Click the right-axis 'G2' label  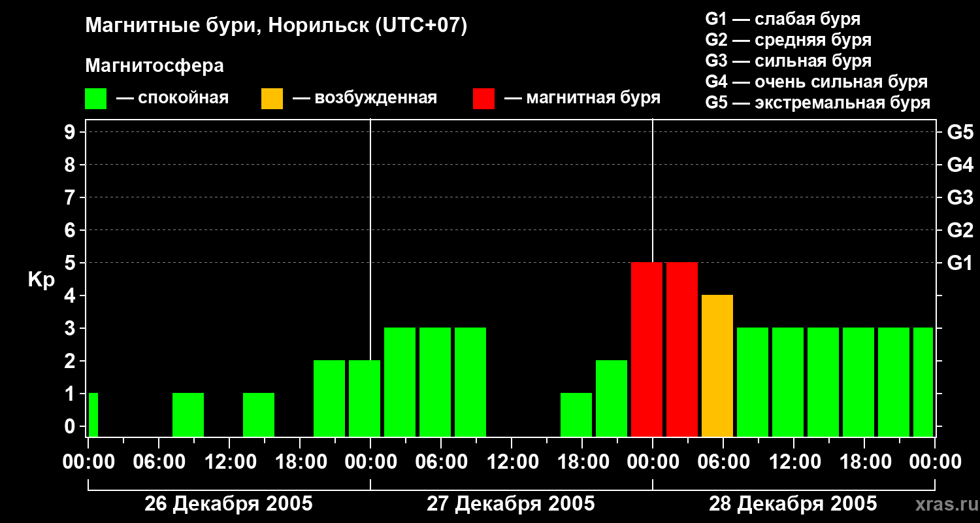(960, 230)
